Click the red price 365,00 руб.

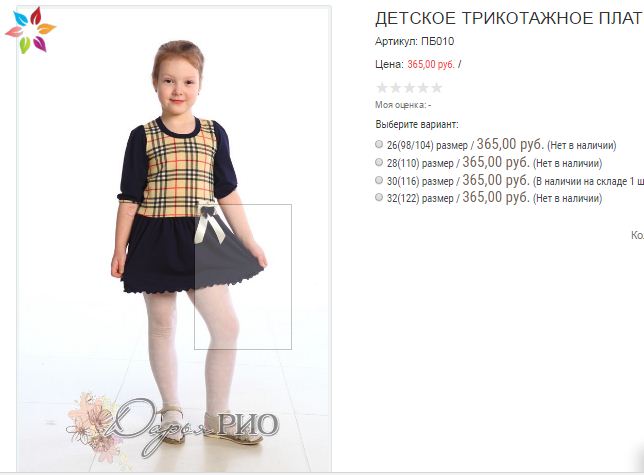(x=431, y=64)
